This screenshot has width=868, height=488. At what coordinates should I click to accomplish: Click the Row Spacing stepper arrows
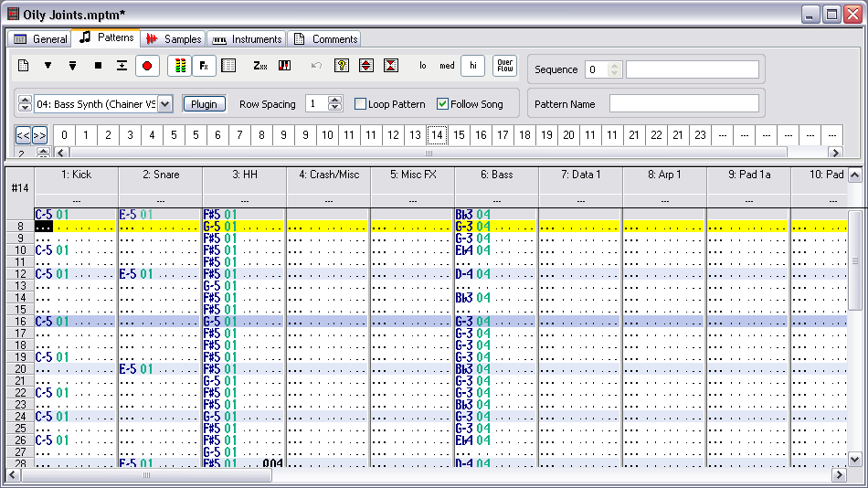click(334, 104)
